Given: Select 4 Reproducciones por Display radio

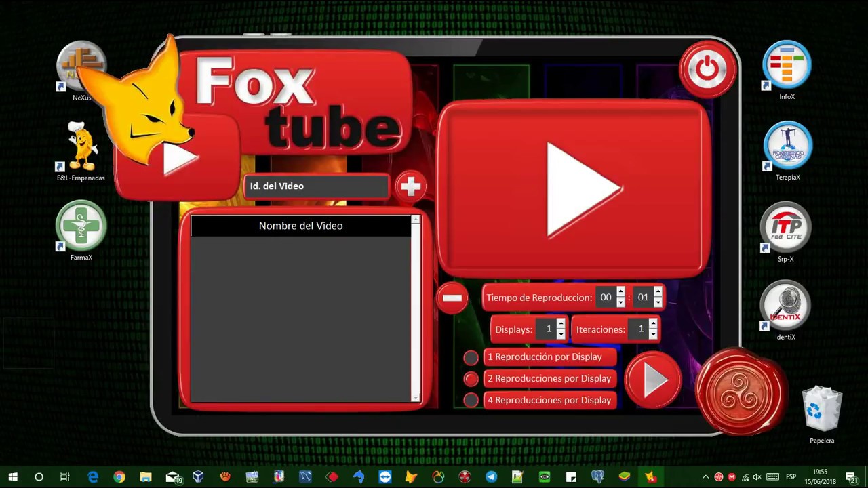Looking at the screenshot, I should click(471, 401).
